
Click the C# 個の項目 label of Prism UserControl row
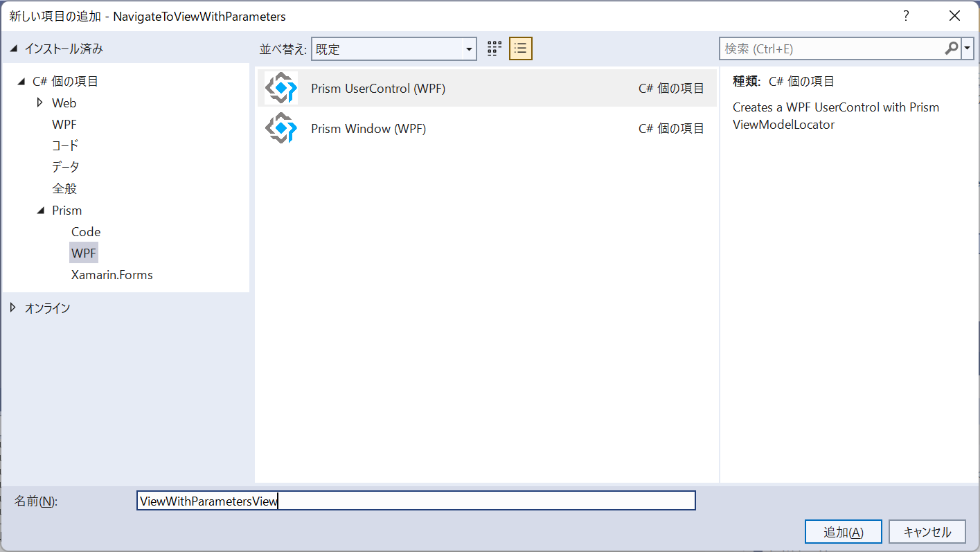[671, 88]
